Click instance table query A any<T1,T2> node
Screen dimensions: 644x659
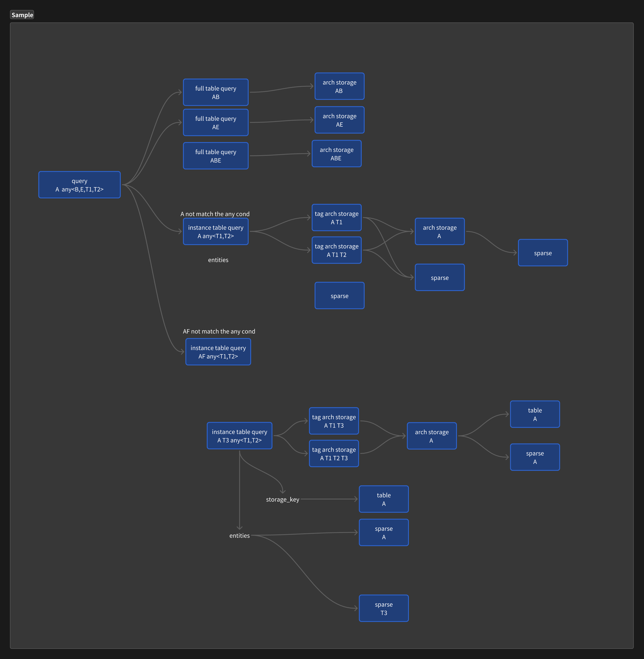(x=215, y=232)
